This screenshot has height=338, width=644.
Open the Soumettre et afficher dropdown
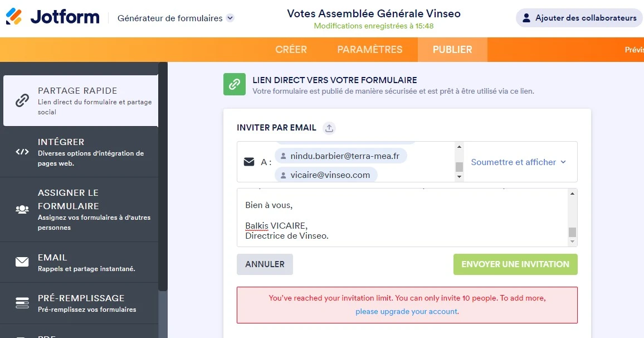pos(518,162)
